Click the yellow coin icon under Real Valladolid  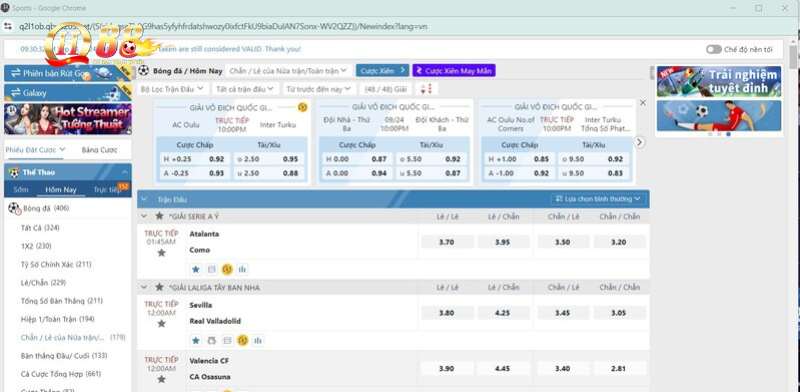point(243,340)
